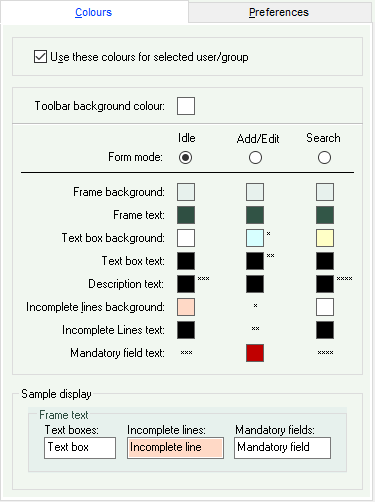This screenshot has height=502, width=375.
Task: Click the Search Frame text green swatch
Action: [325, 215]
